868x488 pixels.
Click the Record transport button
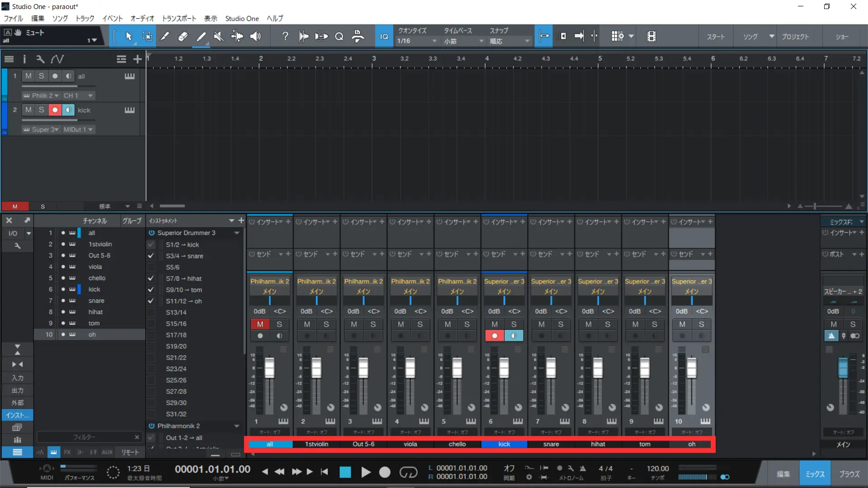(x=385, y=472)
